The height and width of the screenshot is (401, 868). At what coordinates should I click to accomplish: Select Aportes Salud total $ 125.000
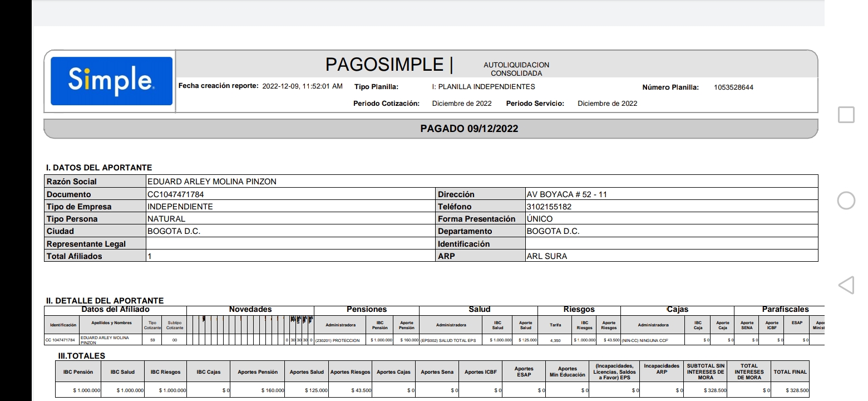point(316,390)
